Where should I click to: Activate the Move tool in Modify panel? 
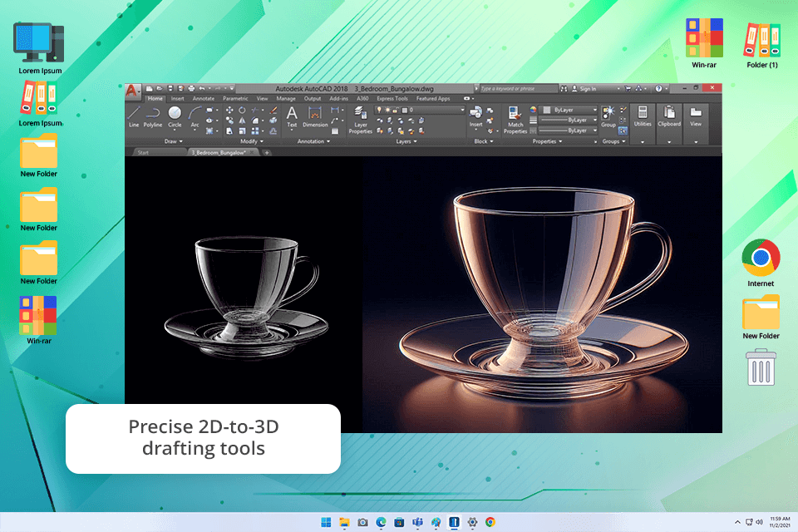[229, 110]
